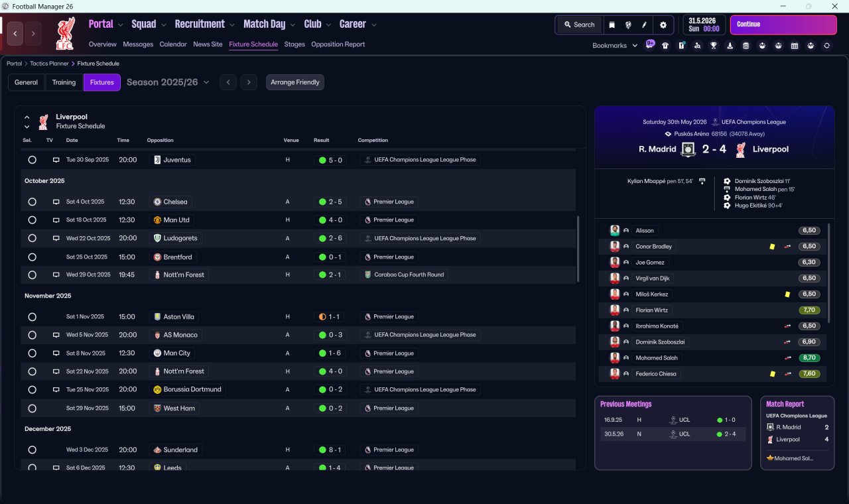Select the Ludogorets fixture radio button
The height and width of the screenshot is (504, 849).
click(x=32, y=238)
